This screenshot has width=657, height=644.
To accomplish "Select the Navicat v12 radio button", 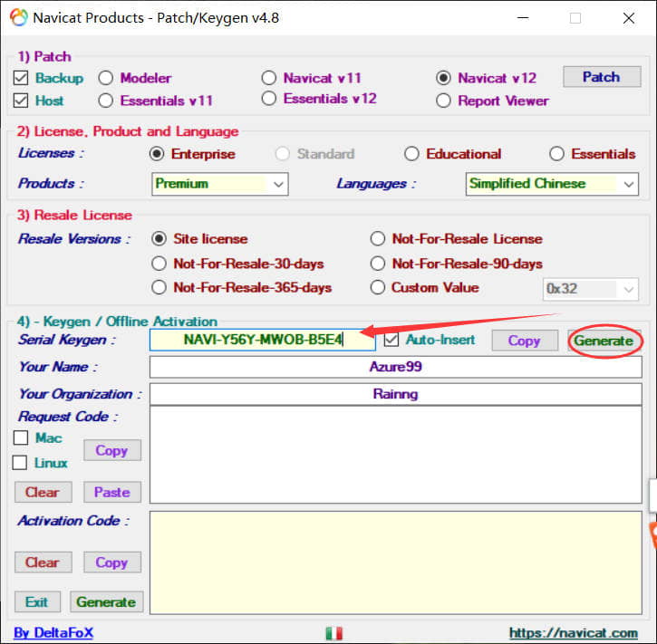I will 443,78.
